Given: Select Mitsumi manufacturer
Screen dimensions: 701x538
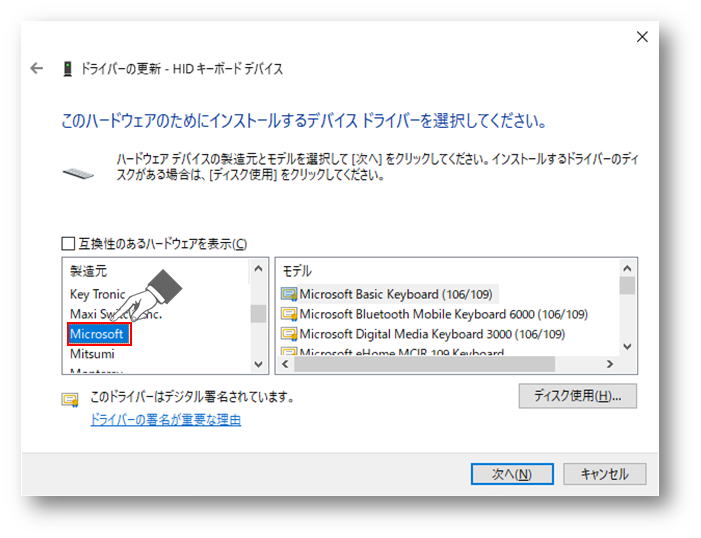Looking at the screenshot, I should 92,354.
